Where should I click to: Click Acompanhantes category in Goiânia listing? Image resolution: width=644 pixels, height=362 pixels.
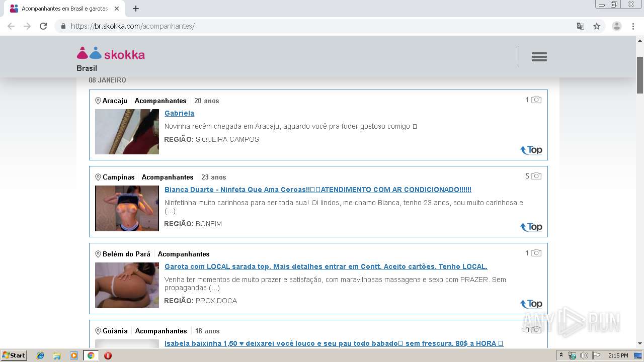(x=161, y=331)
